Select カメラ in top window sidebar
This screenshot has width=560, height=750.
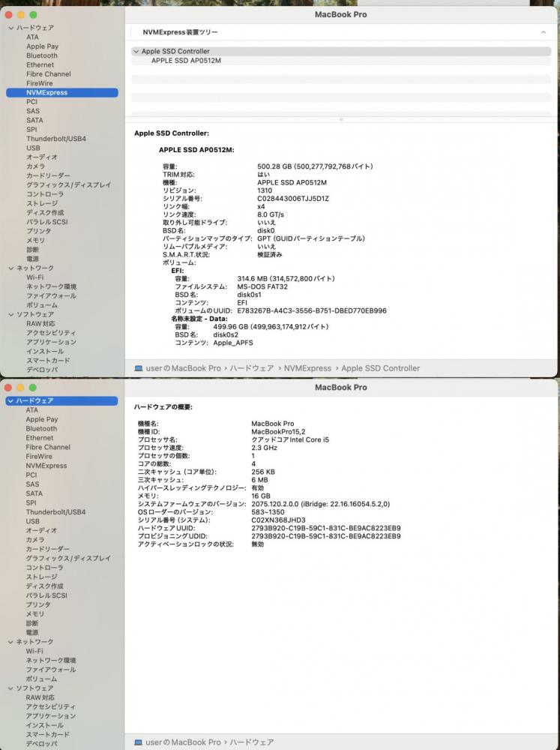pos(36,166)
